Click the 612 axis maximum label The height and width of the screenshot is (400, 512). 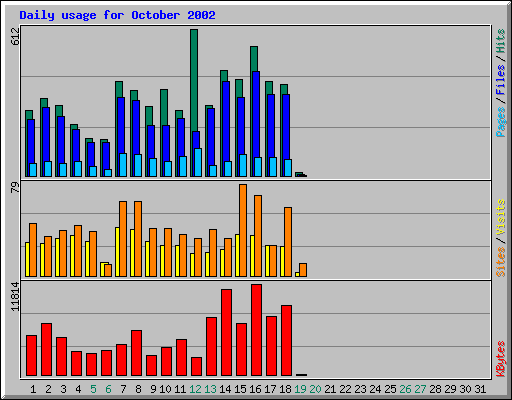click(15, 36)
